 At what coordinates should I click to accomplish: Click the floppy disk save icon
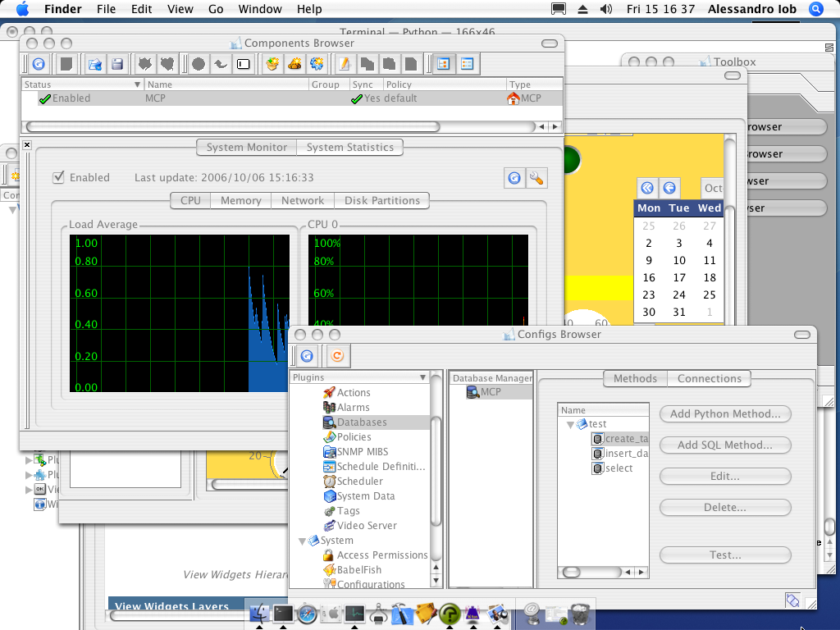coord(118,64)
